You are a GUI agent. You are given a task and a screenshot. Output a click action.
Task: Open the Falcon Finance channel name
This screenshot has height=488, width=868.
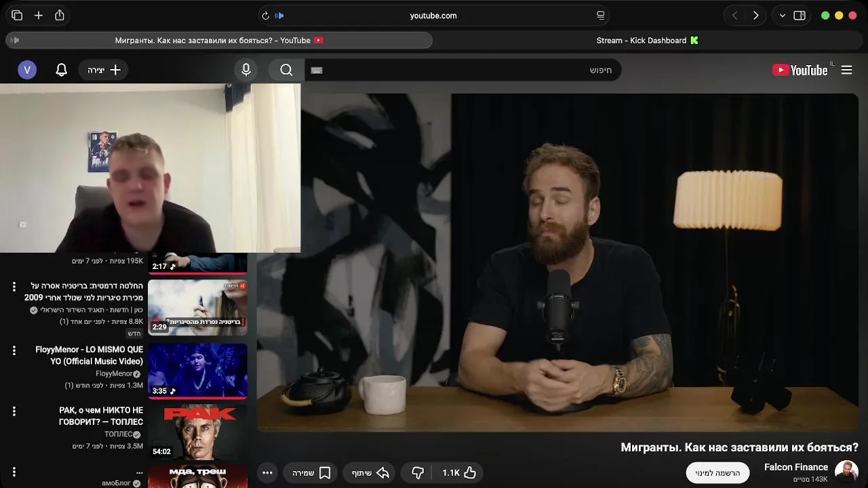pyautogui.click(x=796, y=467)
